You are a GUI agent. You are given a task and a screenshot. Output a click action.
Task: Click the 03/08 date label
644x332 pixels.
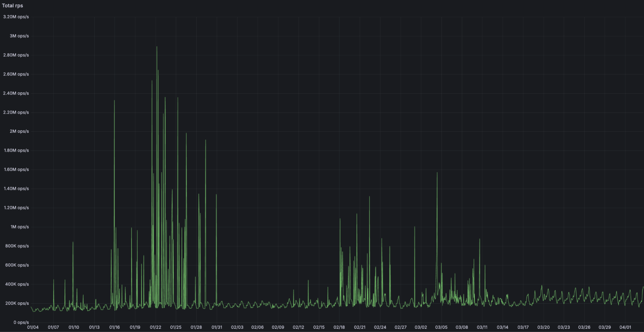tap(462, 327)
